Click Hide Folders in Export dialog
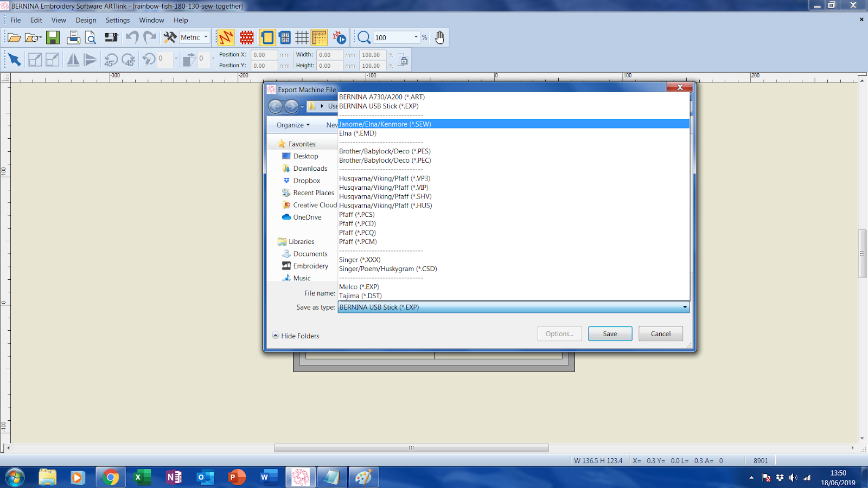This screenshot has height=488, width=868. [296, 336]
